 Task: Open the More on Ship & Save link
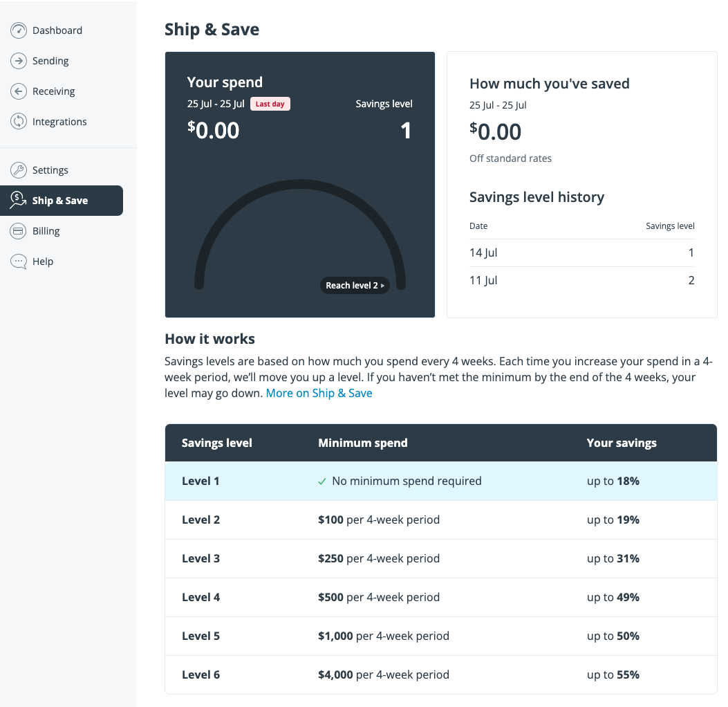pos(319,393)
